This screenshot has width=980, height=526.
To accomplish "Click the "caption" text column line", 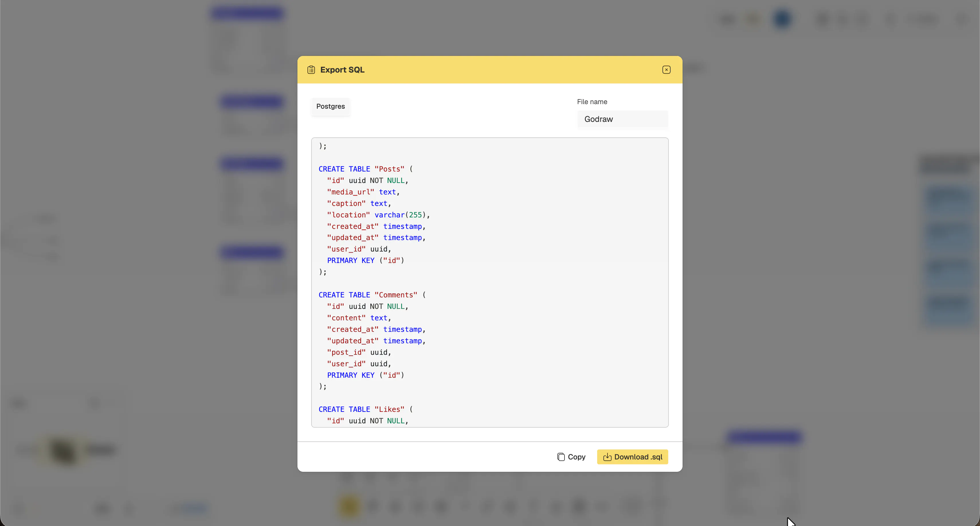I will click(359, 203).
